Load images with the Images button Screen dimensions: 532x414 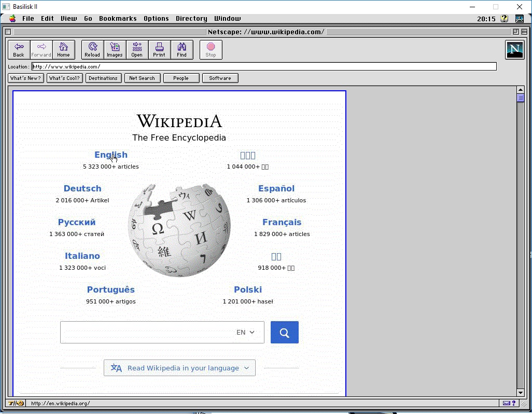(x=115, y=50)
